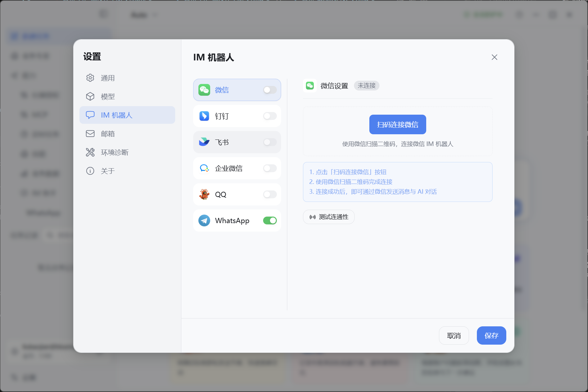Click the WhatsApp paper plane icon

coord(204,220)
